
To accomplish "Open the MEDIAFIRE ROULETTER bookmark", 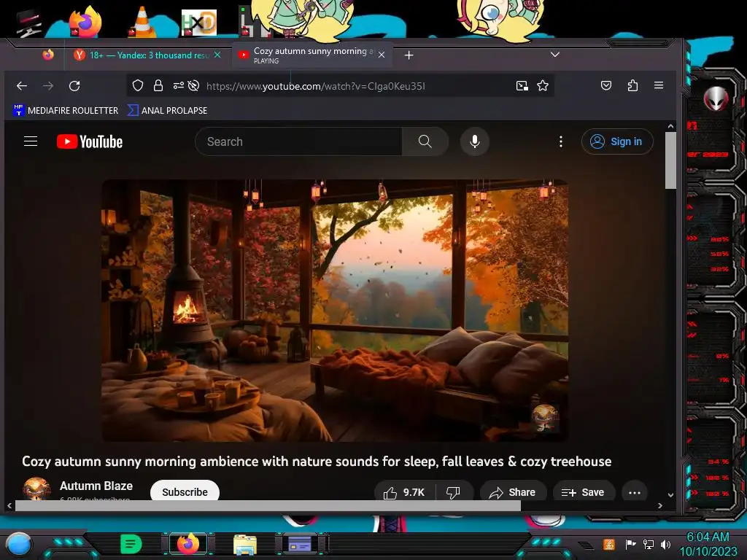I will coord(66,110).
